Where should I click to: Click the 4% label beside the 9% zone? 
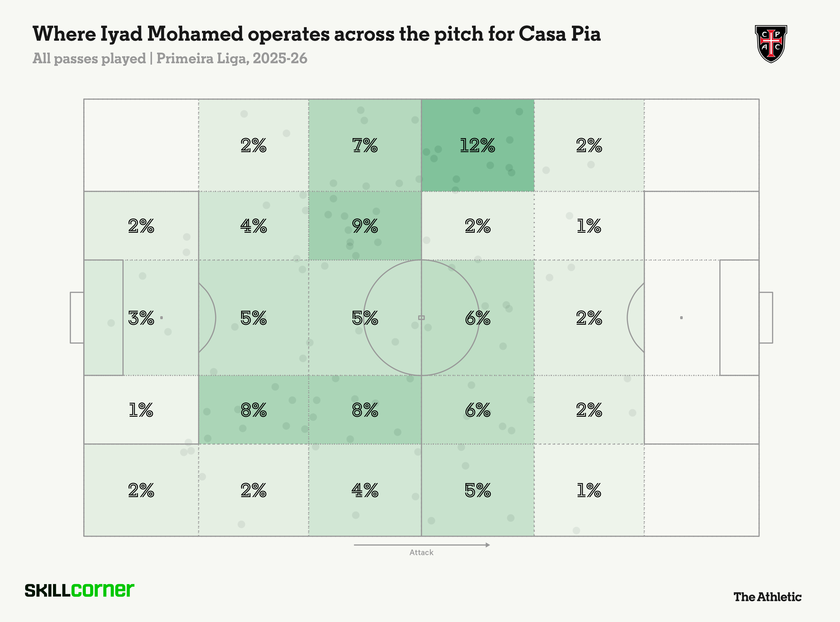(x=254, y=226)
